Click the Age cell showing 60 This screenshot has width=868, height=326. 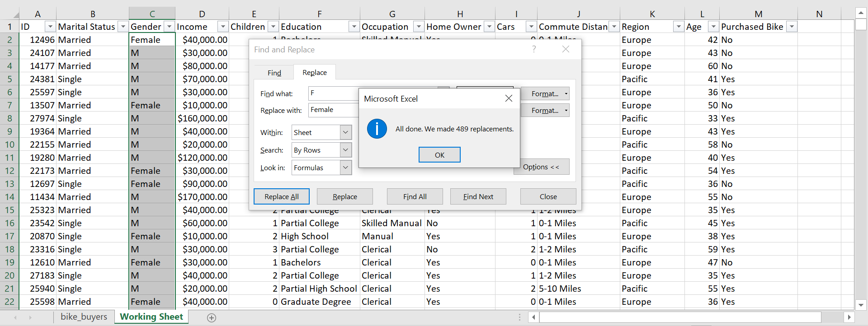[x=702, y=66]
